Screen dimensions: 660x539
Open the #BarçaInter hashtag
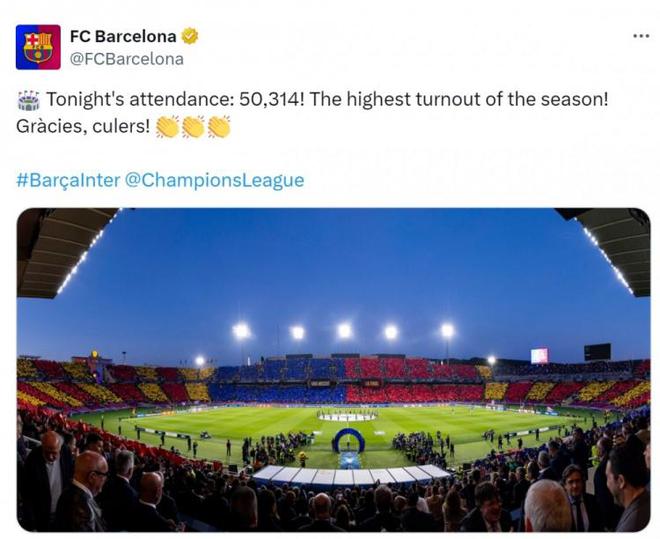coord(67,181)
